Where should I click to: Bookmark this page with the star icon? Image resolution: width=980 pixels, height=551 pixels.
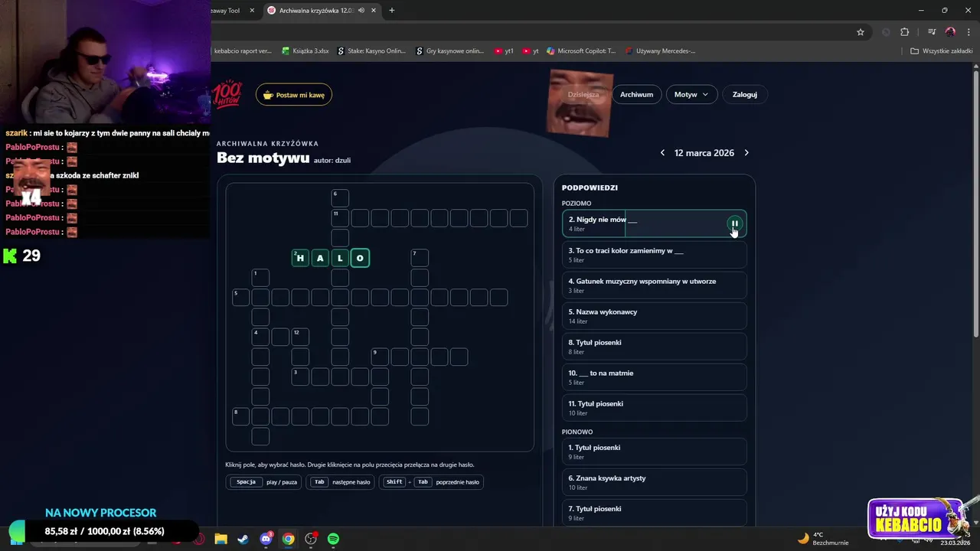point(861,32)
